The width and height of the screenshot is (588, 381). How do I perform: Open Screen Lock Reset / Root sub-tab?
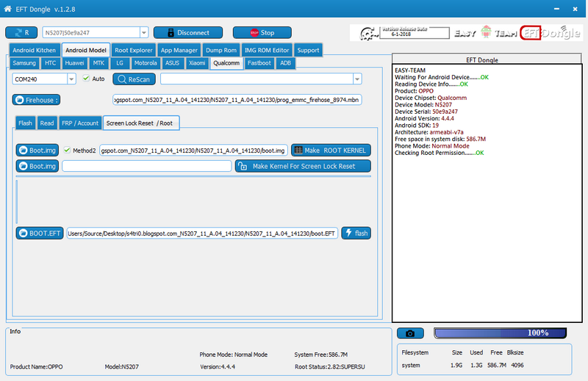(140, 123)
